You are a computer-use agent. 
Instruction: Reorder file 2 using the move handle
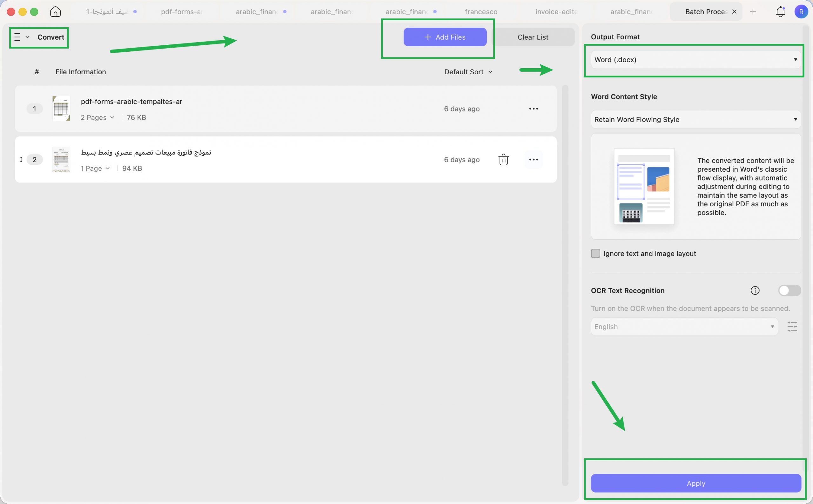click(21, 160)
